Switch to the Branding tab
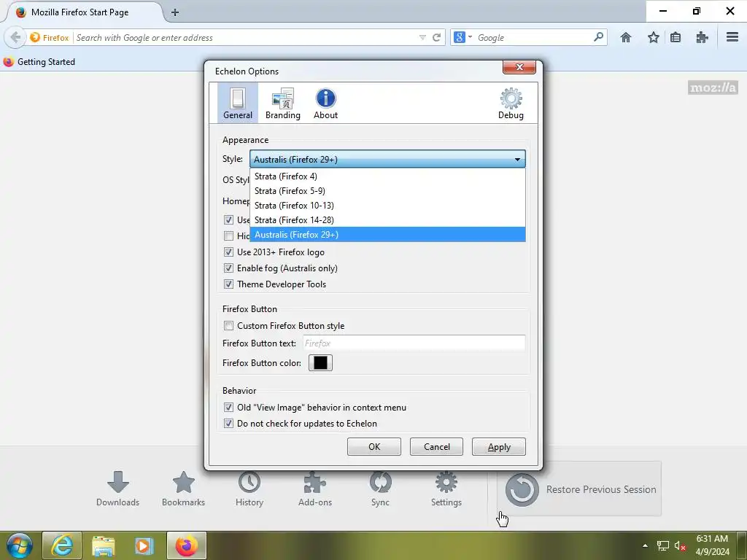Image resolution: width=747 pixels, height=560 pixels. click(x=282, y=103)
